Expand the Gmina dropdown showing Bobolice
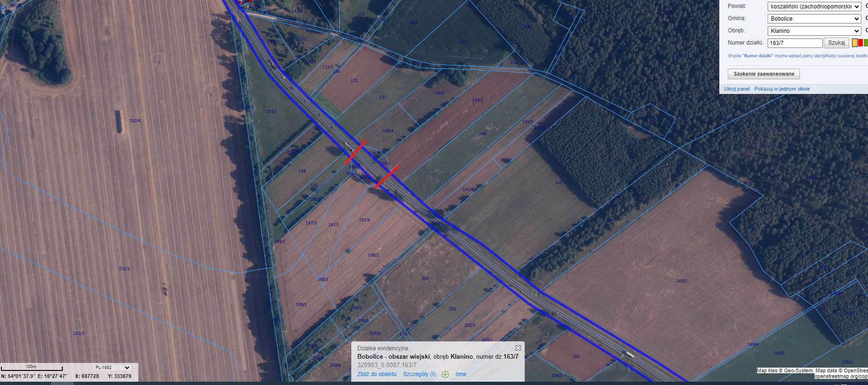The image size is (868, 385). [x=814, y=19]
